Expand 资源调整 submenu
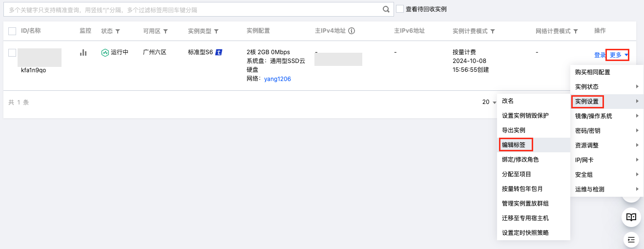 pos(607,145)
